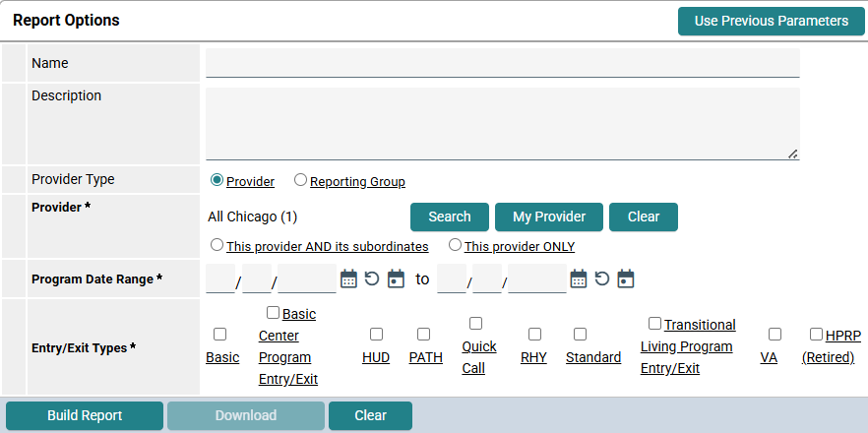Select the Reporting Group radio option
The height and width of the screenshot is (433, 868).
[x=301, y=180]
